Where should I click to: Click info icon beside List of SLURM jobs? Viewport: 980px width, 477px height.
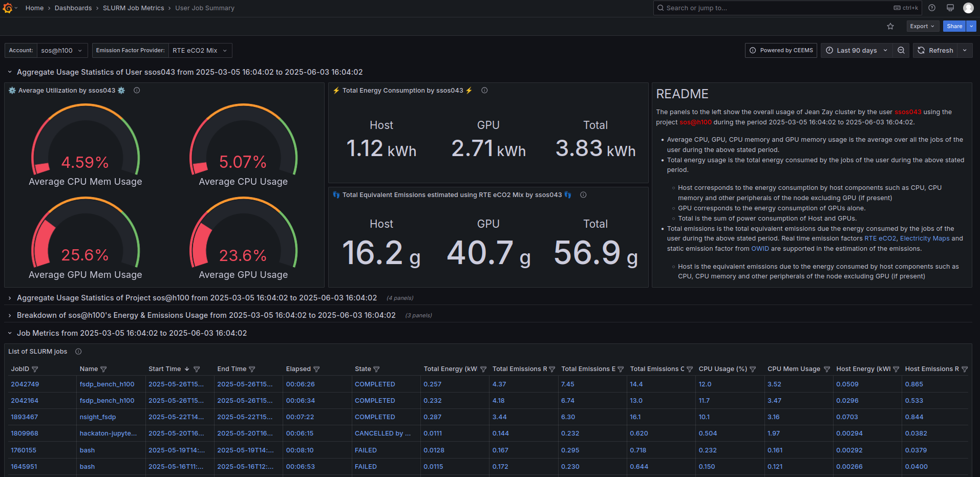(x=78, y=351)
